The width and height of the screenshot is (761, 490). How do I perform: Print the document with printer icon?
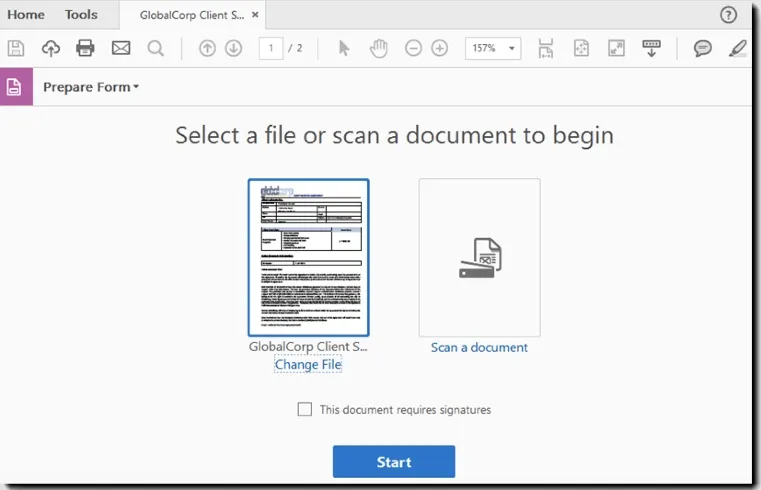[85, 48]
